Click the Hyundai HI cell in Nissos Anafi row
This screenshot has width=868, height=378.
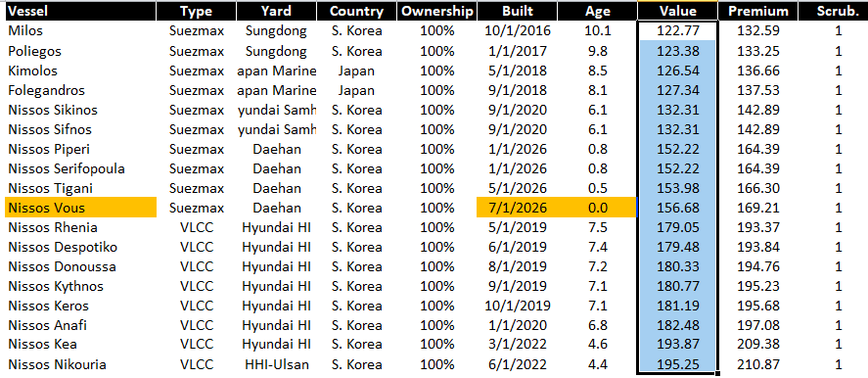[x=276, y=325]
